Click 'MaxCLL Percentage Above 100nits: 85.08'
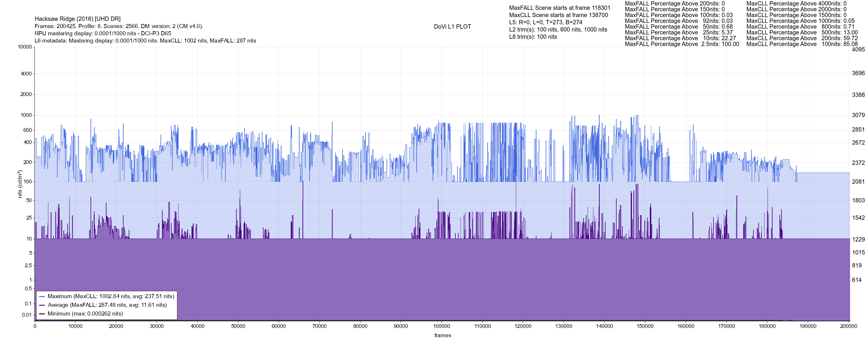868x347 pixels. (802, 44)
